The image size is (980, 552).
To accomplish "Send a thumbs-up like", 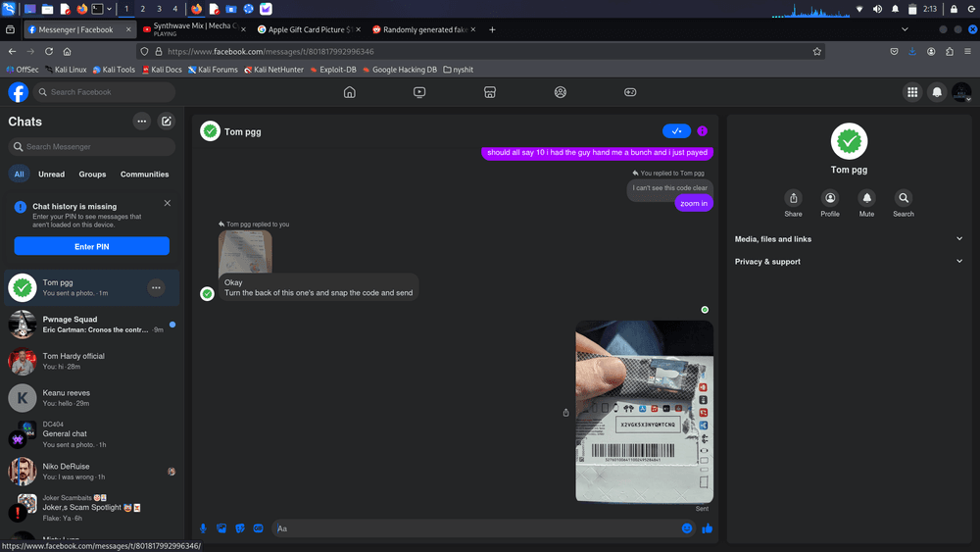I will pyautogui.click(x=707, y=528).
